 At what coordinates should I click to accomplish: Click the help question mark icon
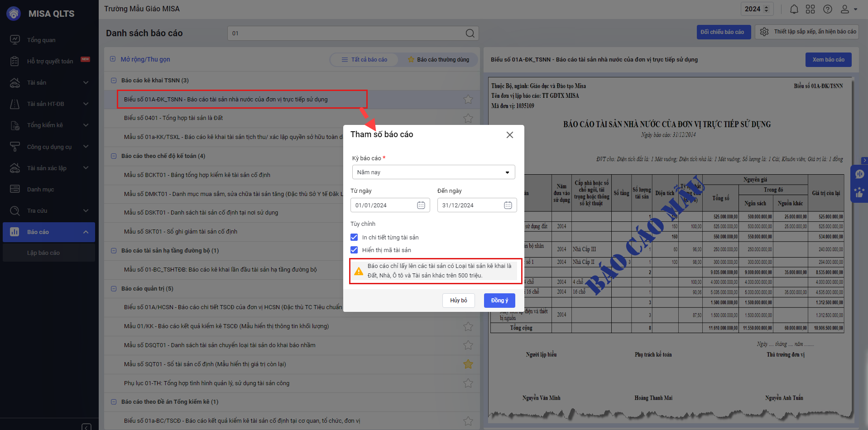pyautogui.click(x=827, y=9)
